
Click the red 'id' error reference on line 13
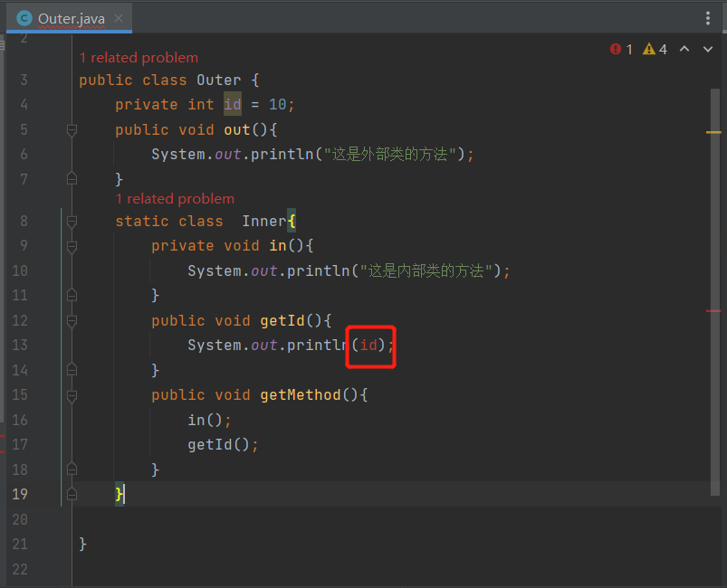pos(369,346)
